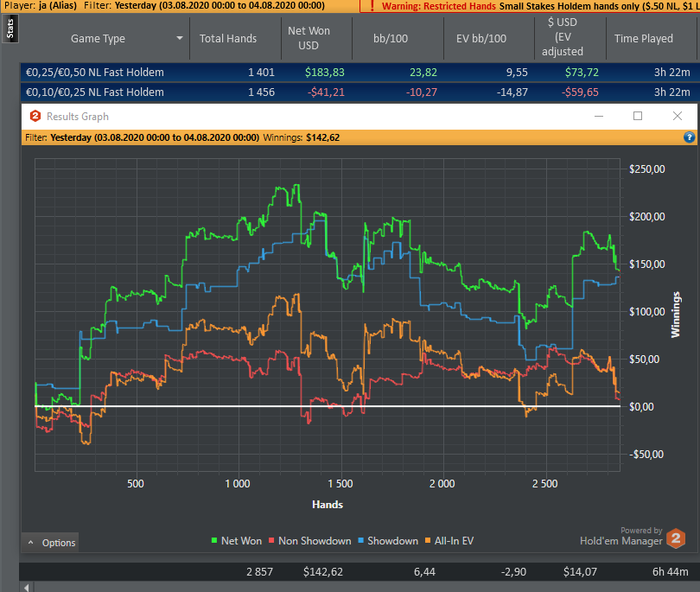
Task: Click the All-In EV legend label
Action: coord(454,541)
